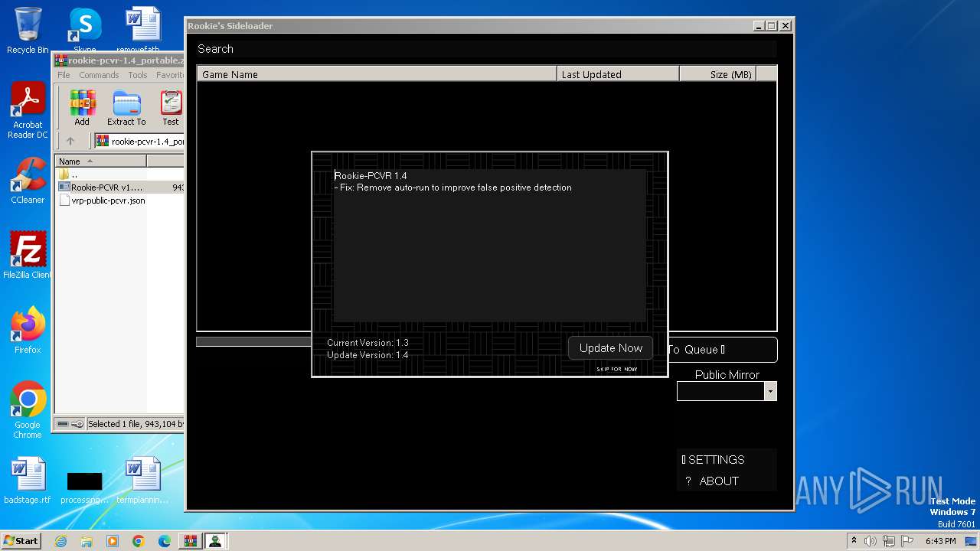Click the Search field in Rookie's Sideloader

point(487,49)
